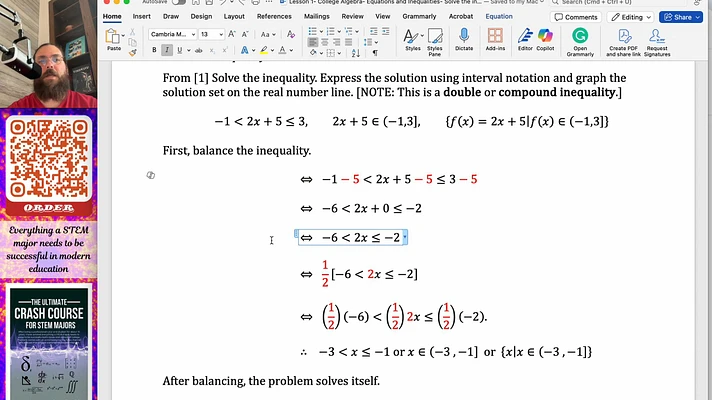Toggle Superscript formatting
Image resolution: width=712 pixels, height=400 pixels.
225,50
